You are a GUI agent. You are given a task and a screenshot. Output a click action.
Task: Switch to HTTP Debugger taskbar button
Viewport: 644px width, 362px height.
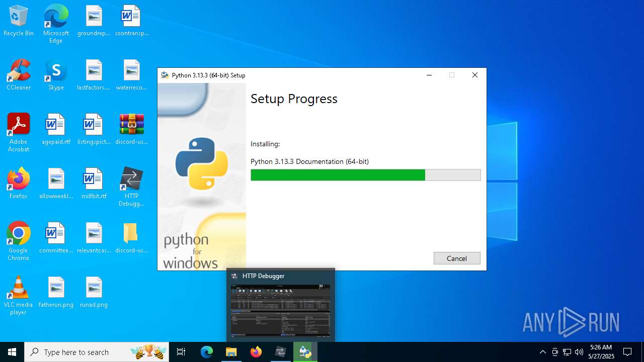[x=281, y=352]
